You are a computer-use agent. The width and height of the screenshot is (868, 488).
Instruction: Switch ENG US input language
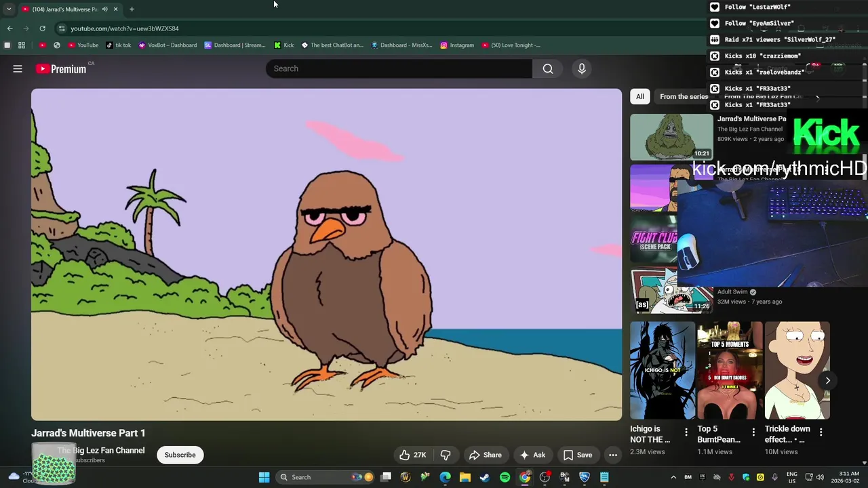[792, 477]
